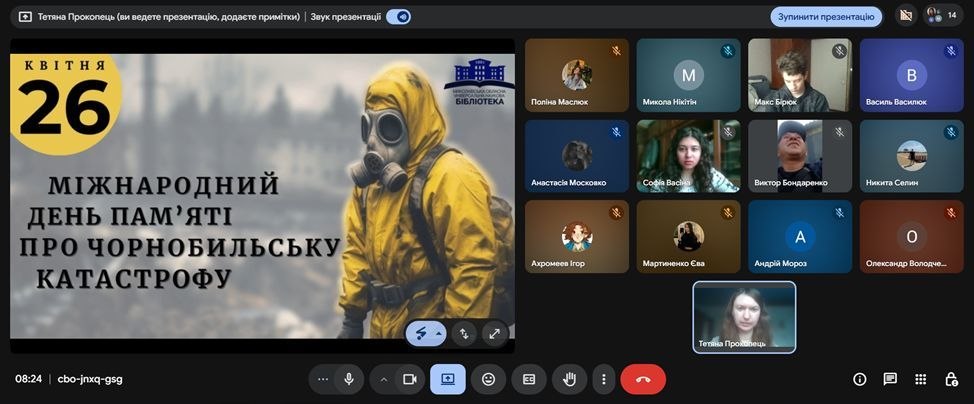Image resolution: width=974 pixels, height=404 pixels.
Task: Open meeting details info icon
Action: tap(859, 379)
